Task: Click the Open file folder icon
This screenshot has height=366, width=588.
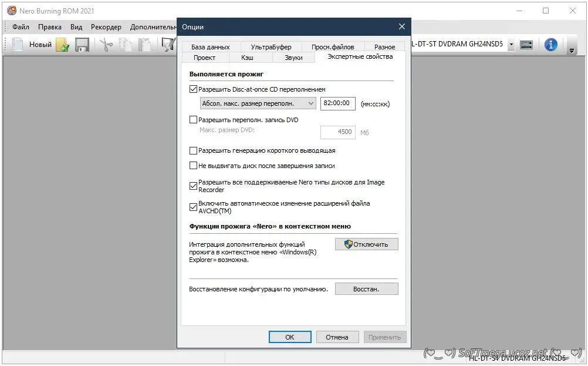Action: (x=63, y=45)
